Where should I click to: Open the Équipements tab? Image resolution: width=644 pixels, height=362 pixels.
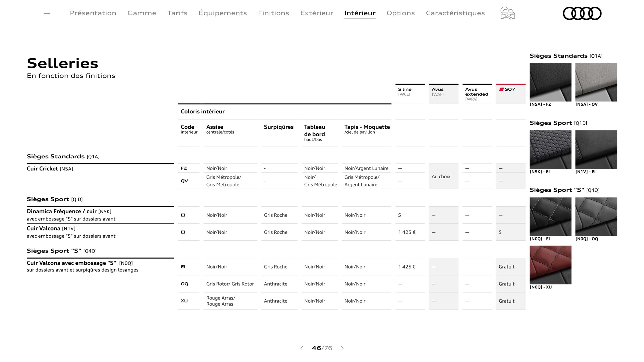click(223, 13)
